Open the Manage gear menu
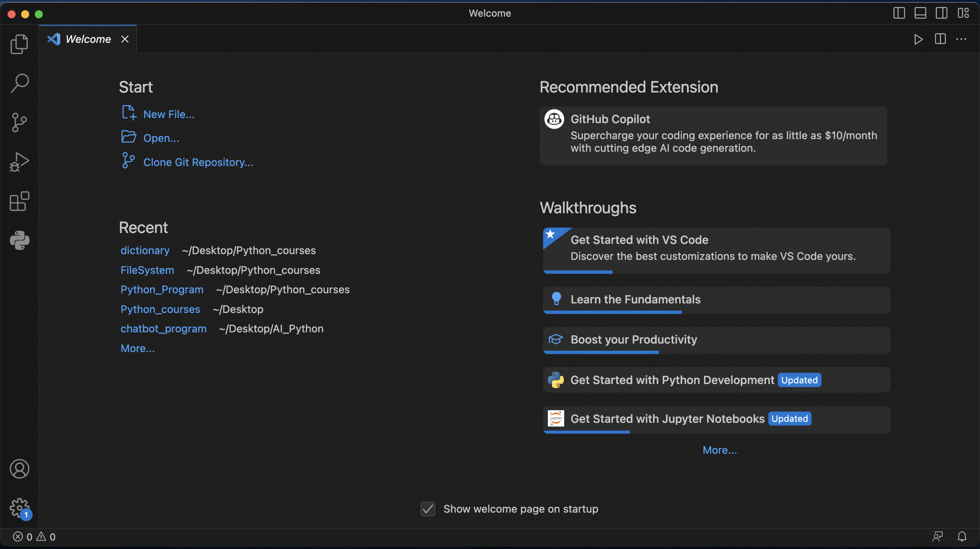This screenshot has width=980, height=549. pyautogui.click(x=19, y=508)
